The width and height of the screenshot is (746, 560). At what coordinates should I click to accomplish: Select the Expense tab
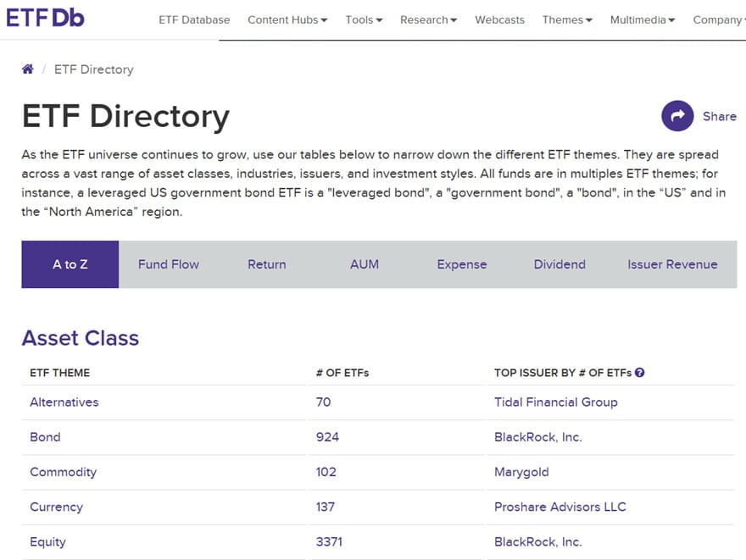(x=462, y=264)
